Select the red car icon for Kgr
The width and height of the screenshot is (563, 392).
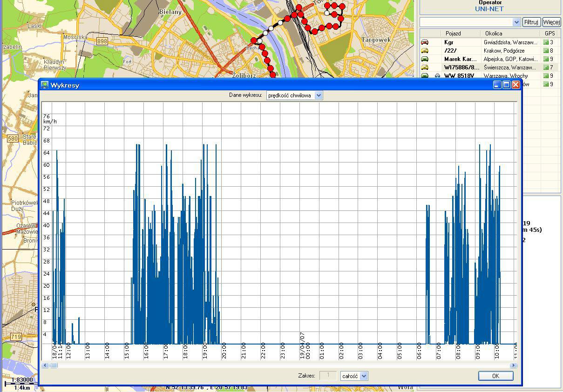[425, 42]
